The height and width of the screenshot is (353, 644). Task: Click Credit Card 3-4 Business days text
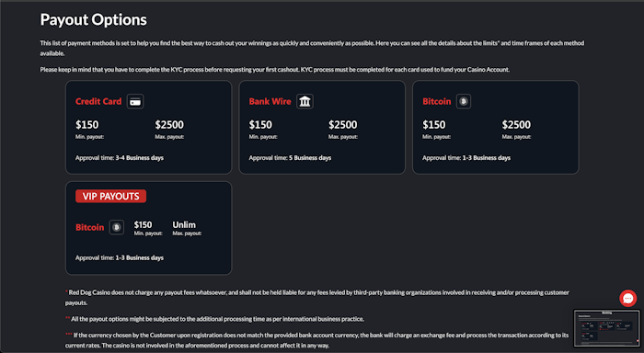(139, 157)
